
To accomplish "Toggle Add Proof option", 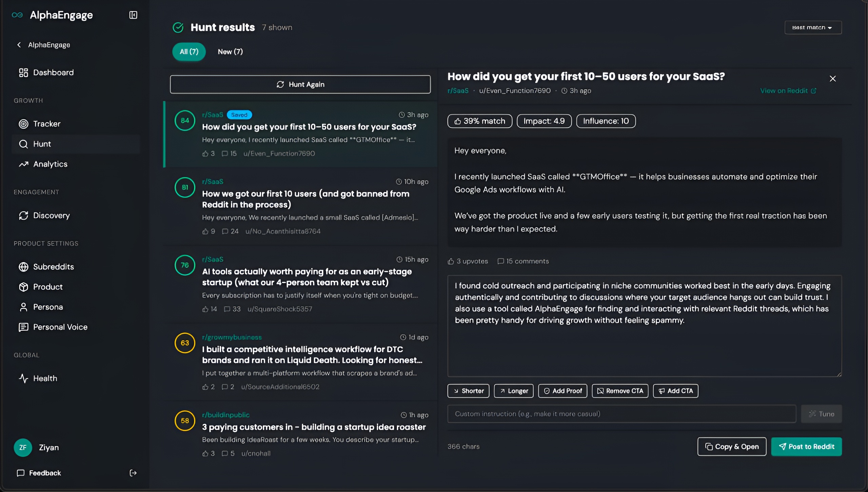I will [563, 391].
